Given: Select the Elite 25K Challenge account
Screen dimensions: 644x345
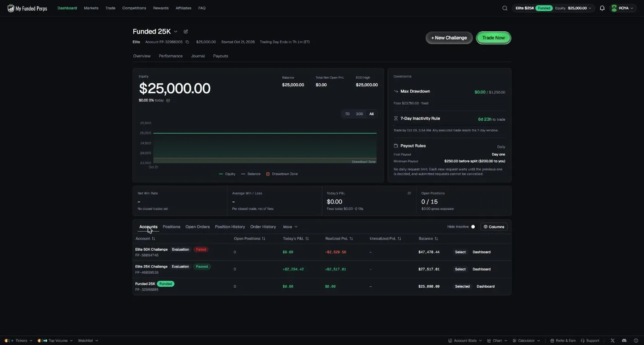Looking at the screenshot, I should [x=460, y=269].
